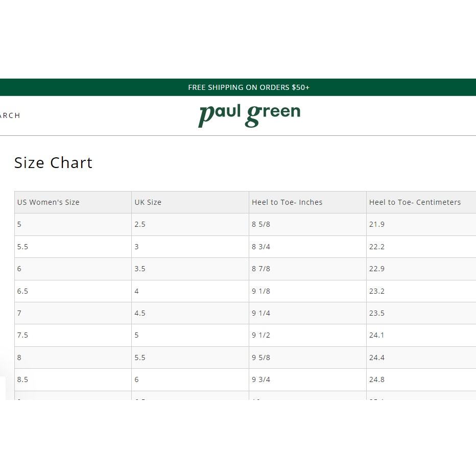Select the US size 5.5 cell
This screenshot has height=476, width=476.
click(x=73, y=247)
